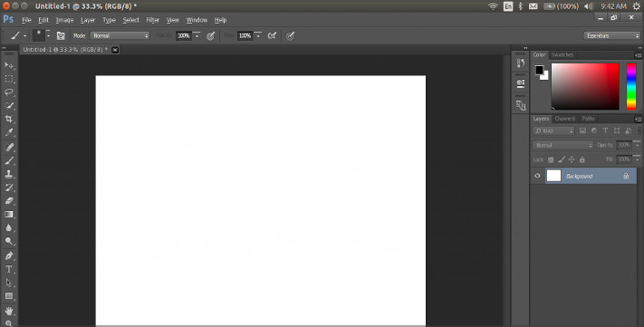Image resolution: width=644 pixels, height=327 pixels.
Task: Open the brush Opacity slider arrow
Action: 197,35
